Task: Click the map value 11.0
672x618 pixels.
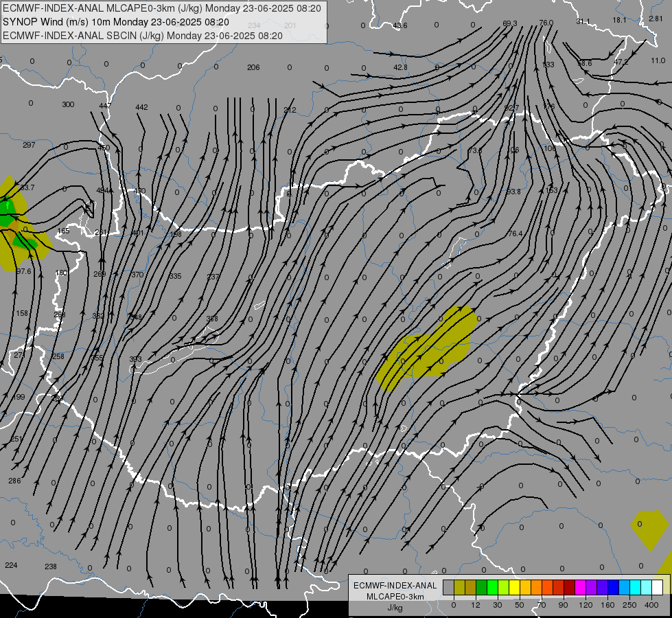Action: pos(658,60)
